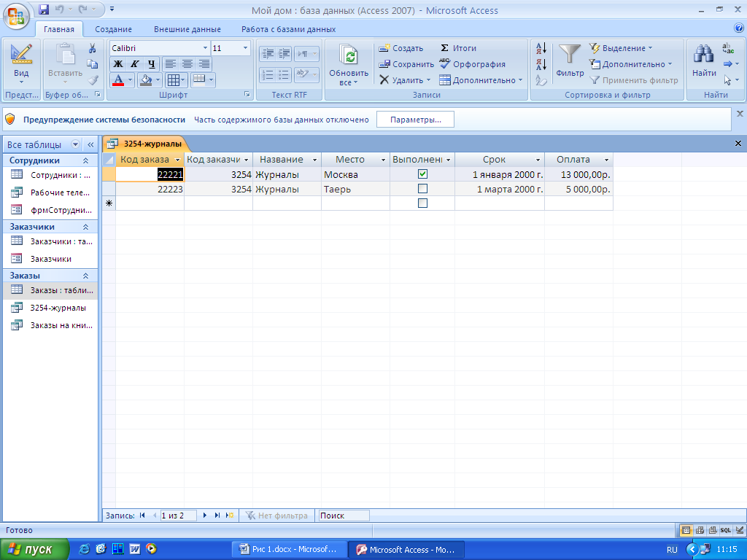This screenshot has height=560, width=747.
Task: Open the Calibri font name dropdown
Action: tap(205, 48)
